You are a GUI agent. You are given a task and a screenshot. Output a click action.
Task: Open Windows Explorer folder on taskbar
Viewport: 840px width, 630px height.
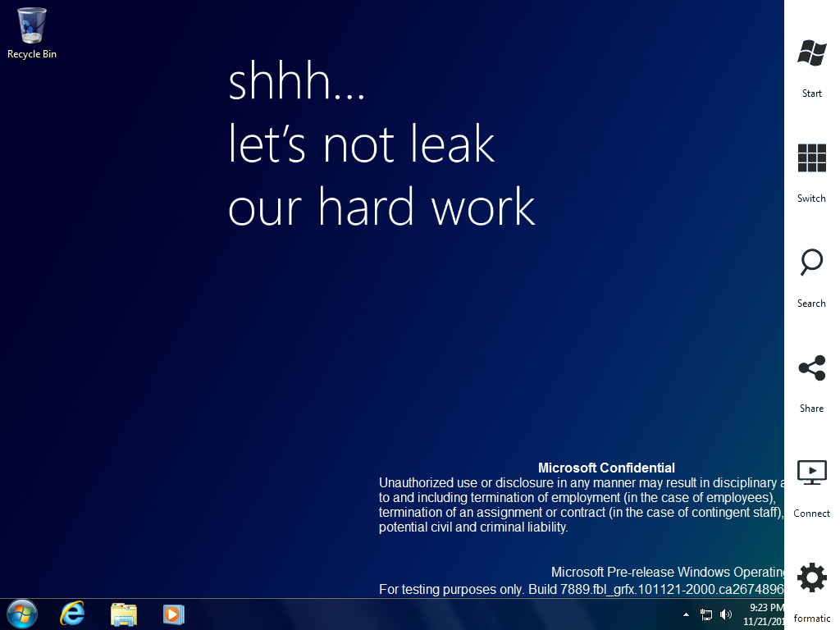pyautogui.click(x=124, y=614)
